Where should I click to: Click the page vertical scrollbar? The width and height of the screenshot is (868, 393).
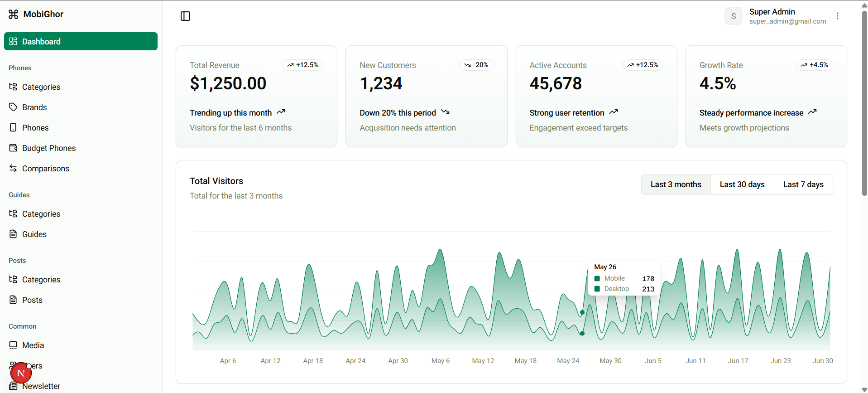coord(864,104)
